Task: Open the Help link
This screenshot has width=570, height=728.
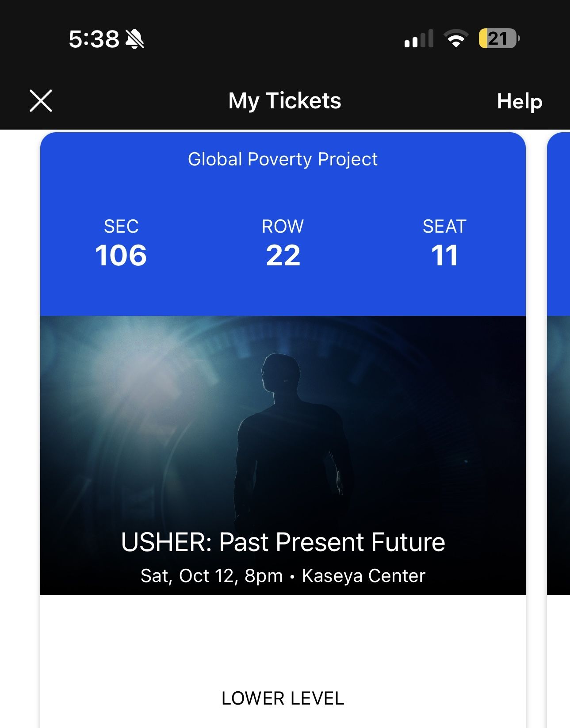Action: point(519,101)
